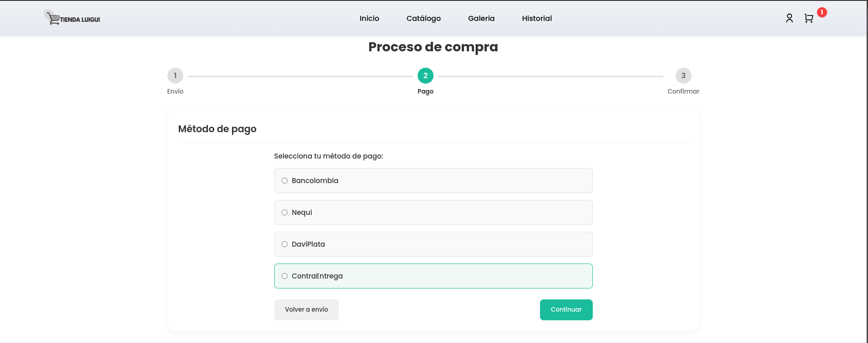Click the Pago step label
The width and height of the screenshot is (868, 343).
click(425, 91)
